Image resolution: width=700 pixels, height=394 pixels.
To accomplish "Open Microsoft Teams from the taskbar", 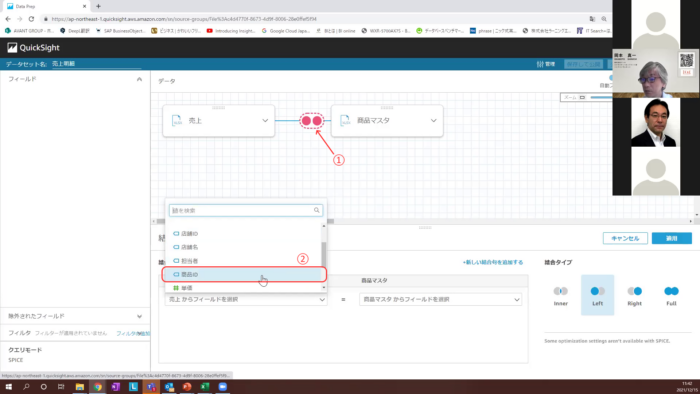I will pos(151,386).
